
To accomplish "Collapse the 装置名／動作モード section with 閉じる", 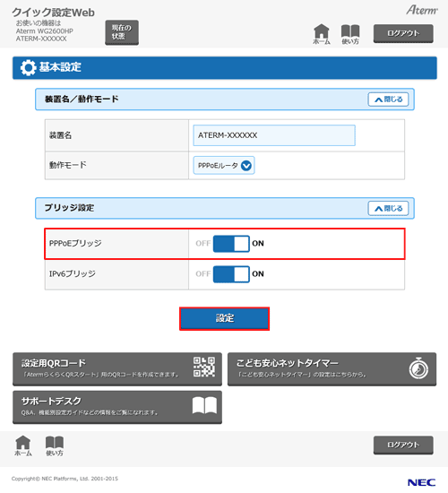I will click(x=388, y=99).
